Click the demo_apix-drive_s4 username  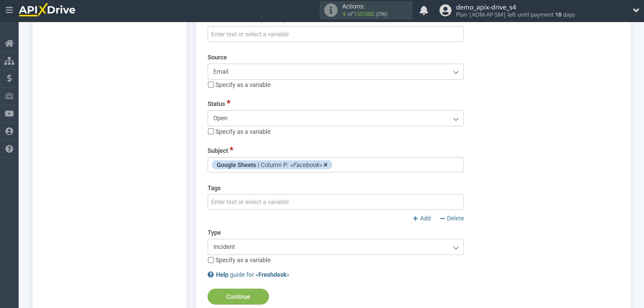(486, 7)
